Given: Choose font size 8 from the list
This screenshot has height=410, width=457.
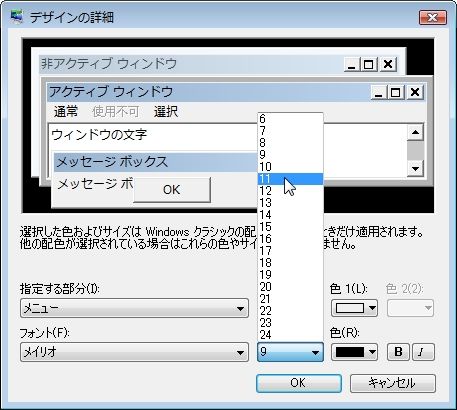Looking at the screenshot, I should (x=290, y=143).
